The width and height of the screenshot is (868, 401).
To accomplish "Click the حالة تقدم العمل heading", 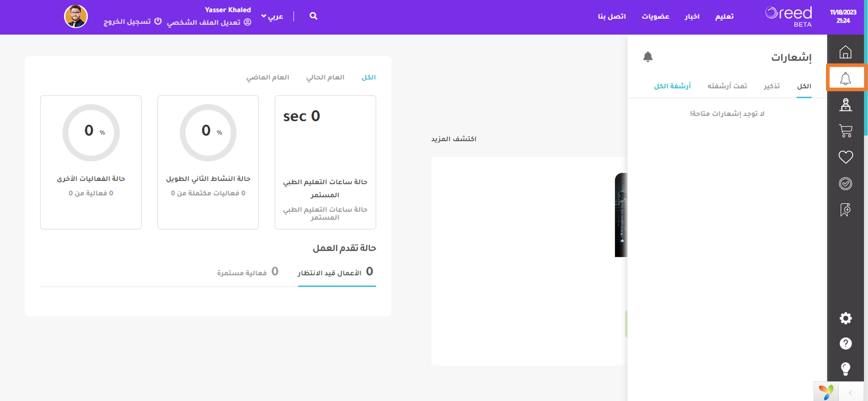I will point(344,248).
